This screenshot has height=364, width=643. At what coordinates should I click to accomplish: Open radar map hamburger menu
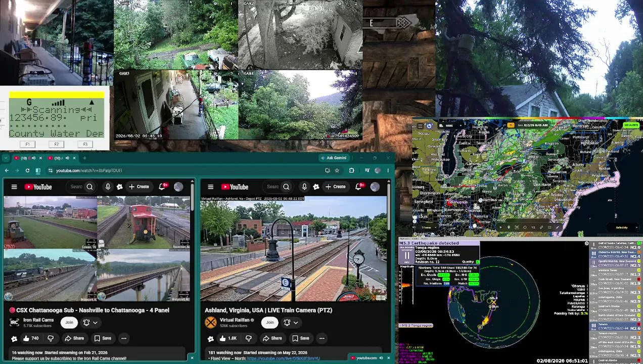tap(420, 125)
